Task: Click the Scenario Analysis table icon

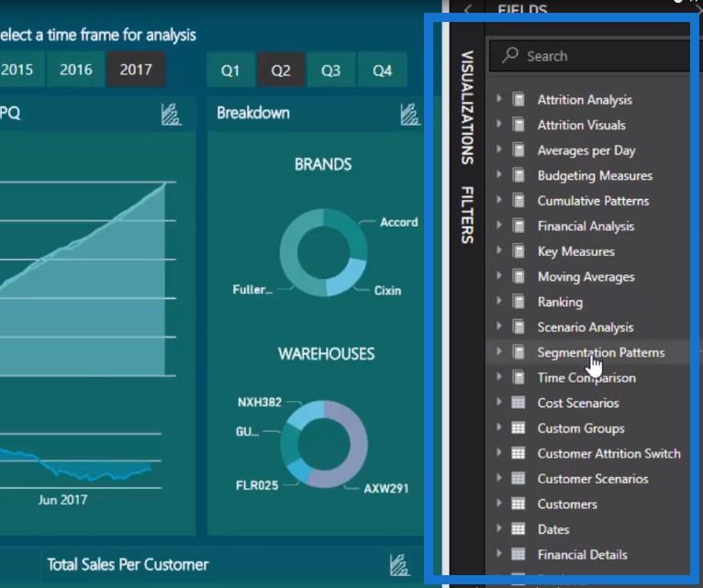Action: pos(519,327)
